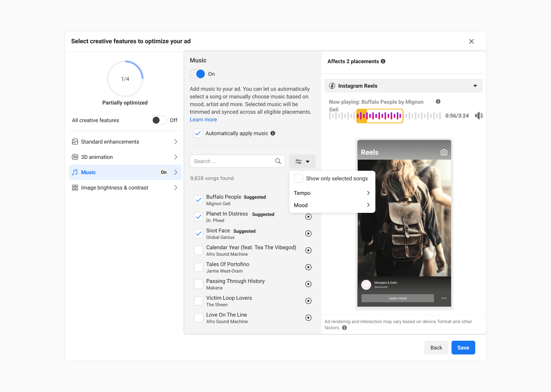Viewport: 551px width, 392px height.
Task: Click the Save button
Action: click(x=463, y=348)
